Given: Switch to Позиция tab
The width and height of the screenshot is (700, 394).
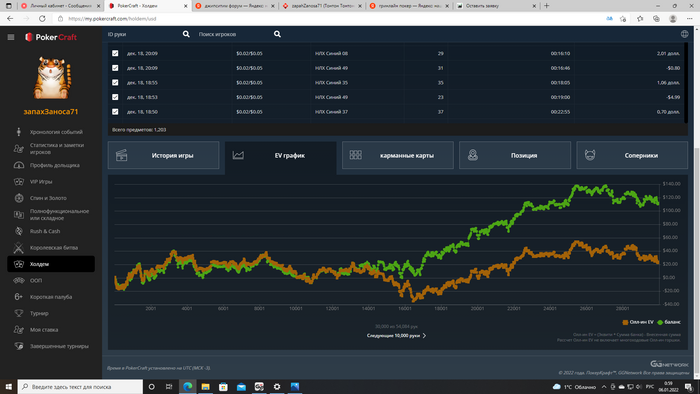Looking at the screenshot, I should [515, 155].
